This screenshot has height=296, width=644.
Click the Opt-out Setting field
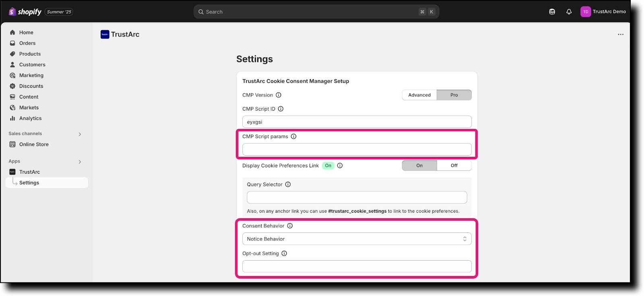click(357, 266)
